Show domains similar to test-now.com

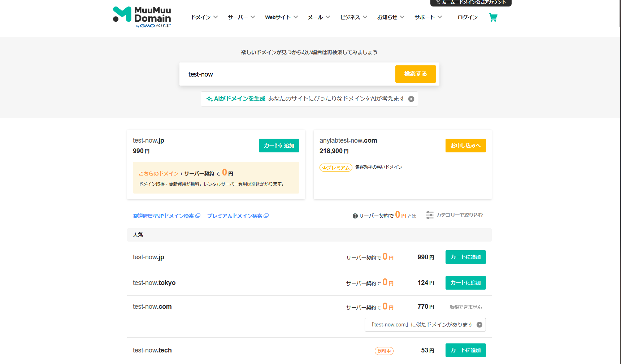point(425,325)
